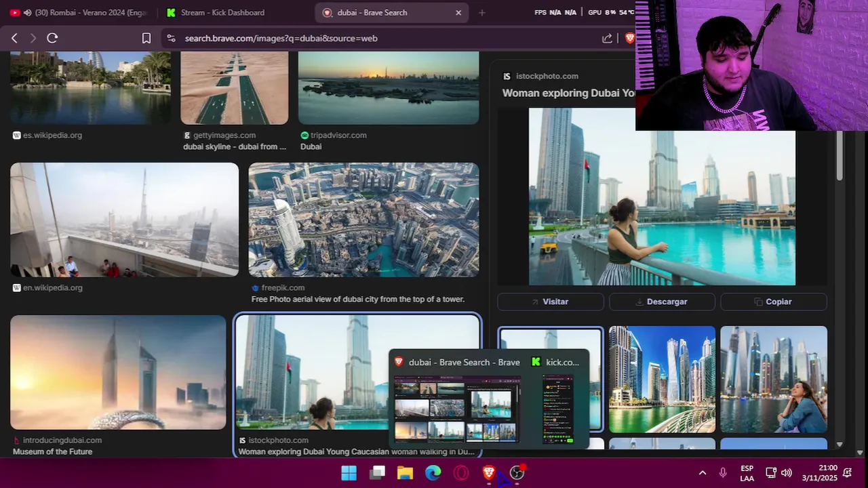Open Microsoft Edge from the taskbar

click(x=433, y=472)
